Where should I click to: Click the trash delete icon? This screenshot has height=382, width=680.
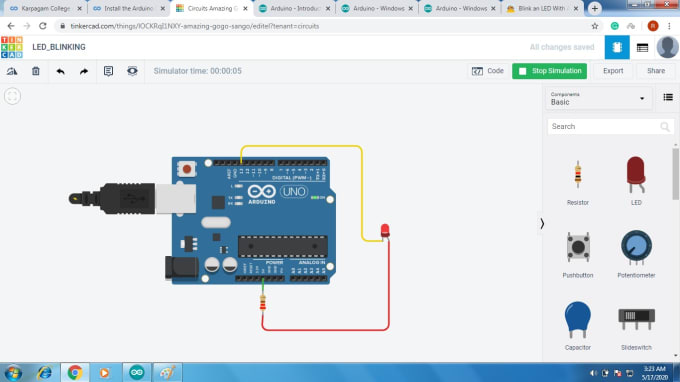[x=36, y=71]
